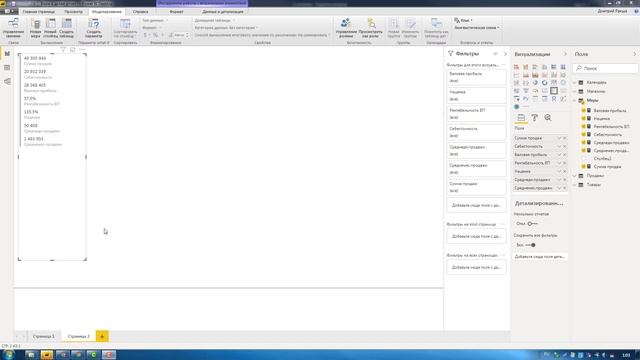This screenshot has width=640, height=360.
Task: Switch to Data view in left sidebar
Action: pos(7,68)
